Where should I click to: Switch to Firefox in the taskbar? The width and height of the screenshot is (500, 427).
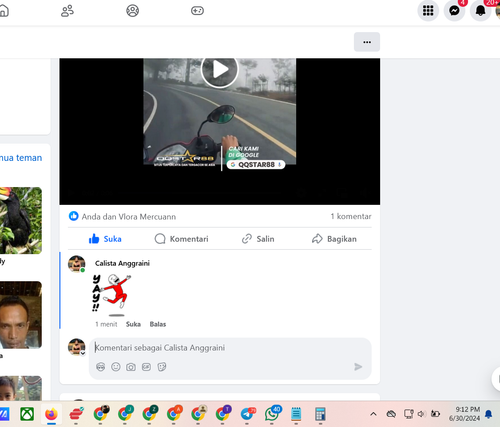point(51,414)
